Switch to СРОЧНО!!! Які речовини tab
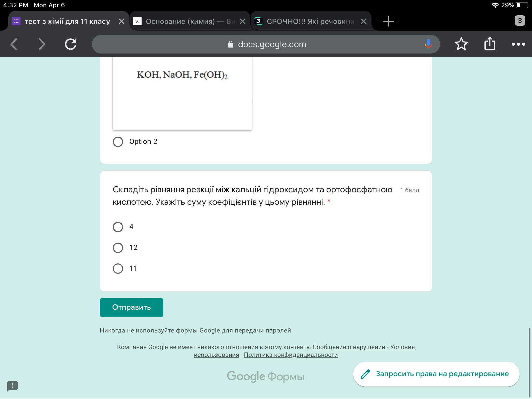Viewport: 532px width, 399px height. tap(307, 21)
